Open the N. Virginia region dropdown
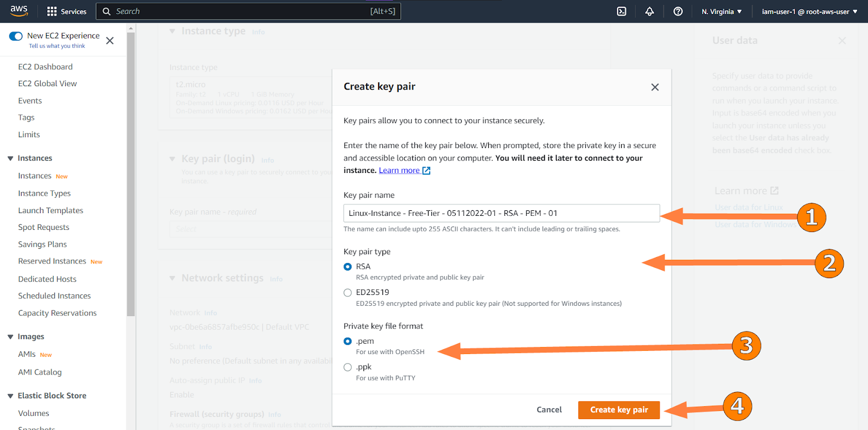Image resolution: width=868 pixels, height=430 pixels. tap(722, 11)
